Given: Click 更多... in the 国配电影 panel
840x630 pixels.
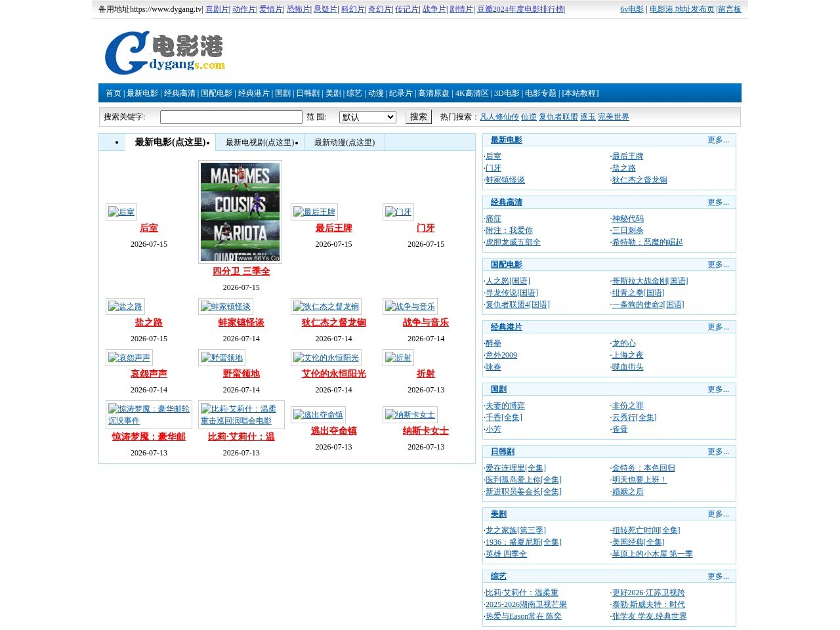Looking at the screenshot, I should (718, 264).
